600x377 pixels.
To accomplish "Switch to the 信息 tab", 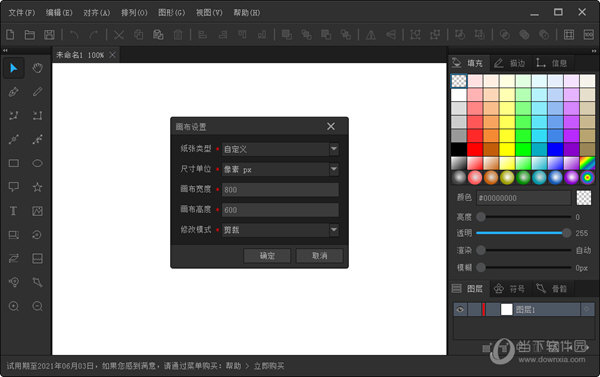I will [552, 63].
